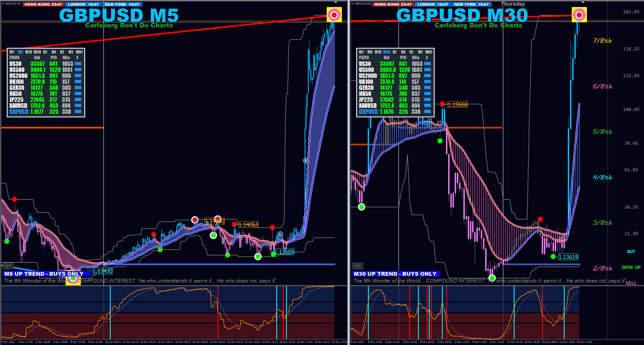Select XAUUSD pair in M5 panel
Screen dimensions: 644x345
point(18,106)
